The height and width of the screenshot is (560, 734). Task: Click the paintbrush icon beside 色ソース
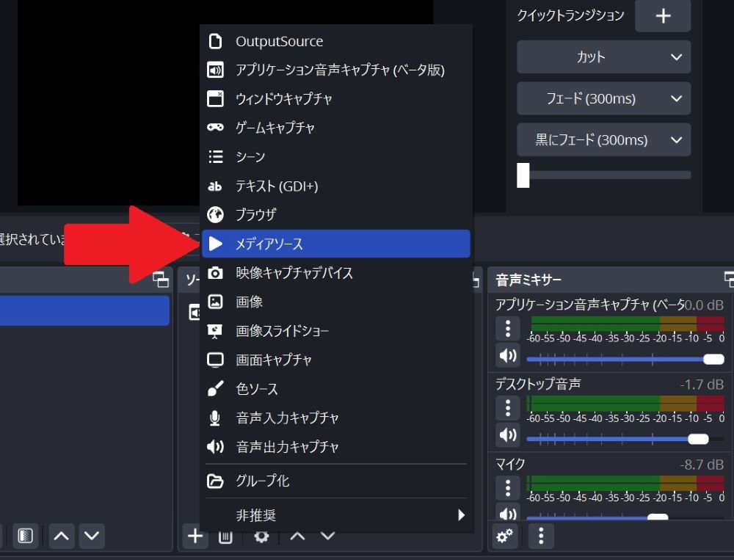tap(215, 389)
